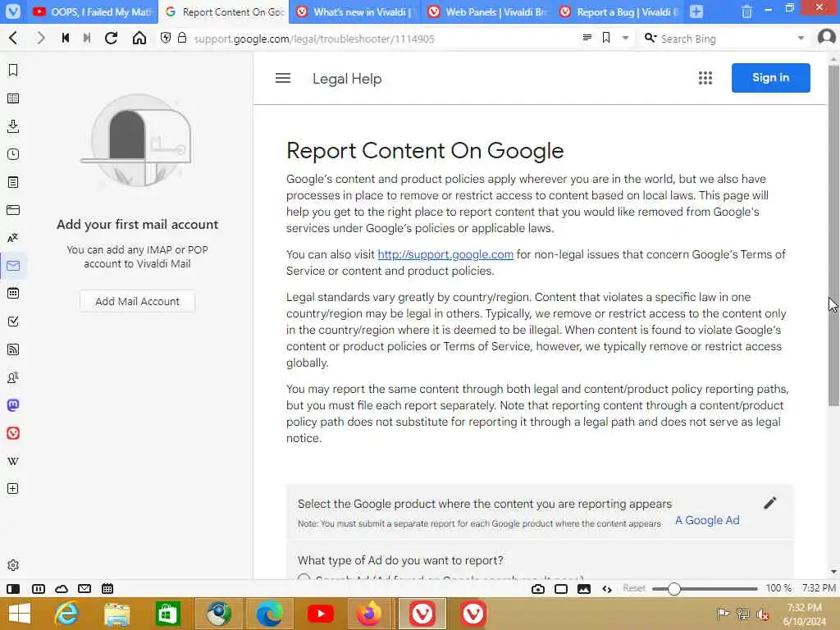The image size is (840, 630).
Task: Open Mastodon web panel
Action: pyautogui.click(x=13, y=405)
